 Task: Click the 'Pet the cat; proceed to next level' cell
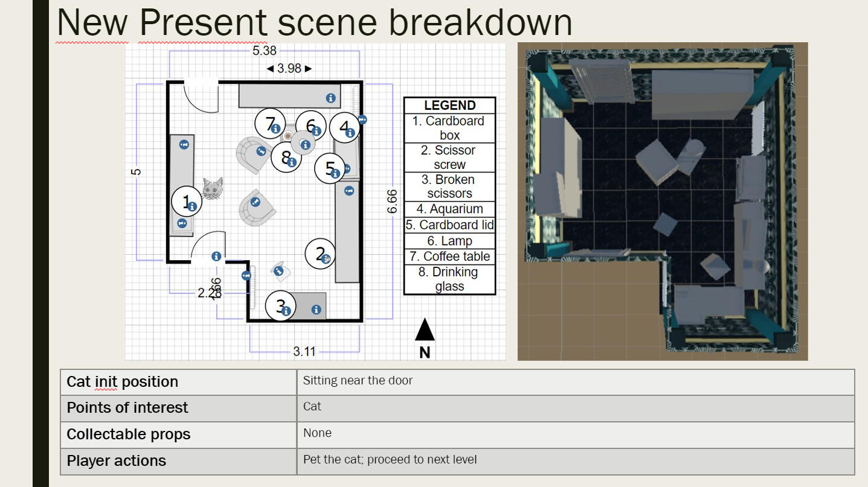[x=575, y=460]
